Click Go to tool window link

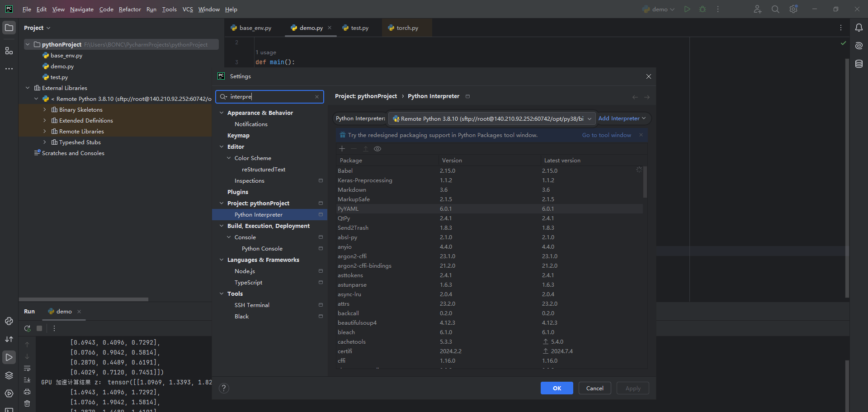coord(607,135)
